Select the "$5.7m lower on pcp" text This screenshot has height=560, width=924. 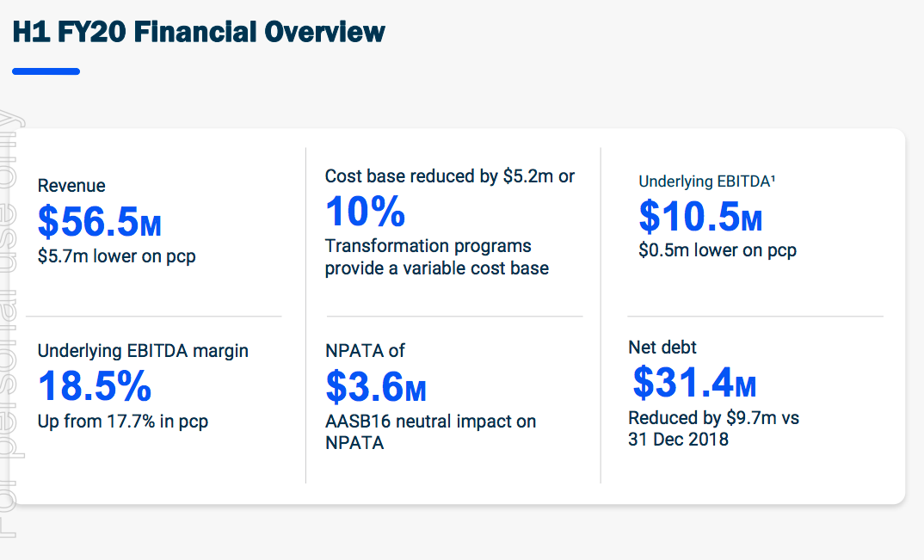point(117,256)
